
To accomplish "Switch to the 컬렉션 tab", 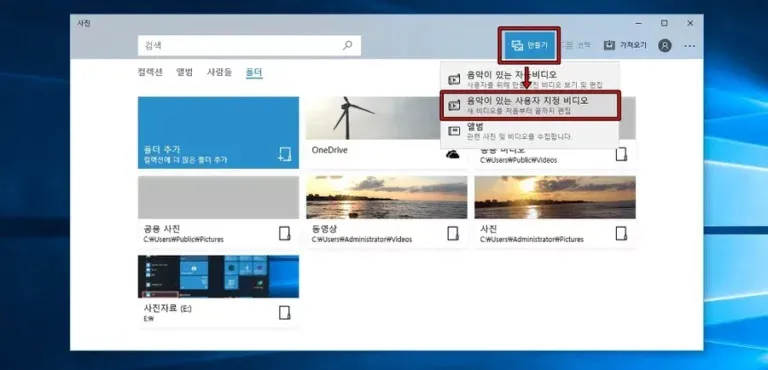I will tap(150, 73).
